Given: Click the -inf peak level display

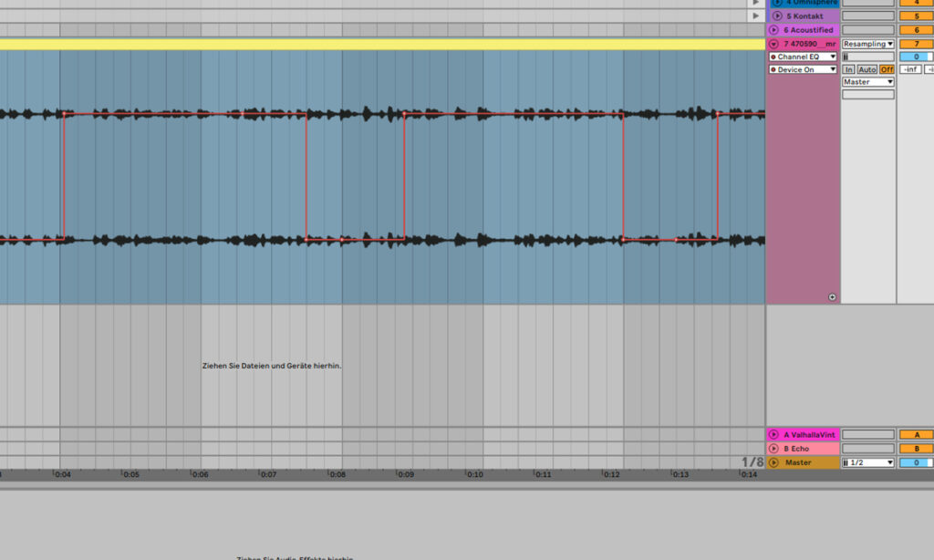Looking at the screenshot, I should coord(910,69).
